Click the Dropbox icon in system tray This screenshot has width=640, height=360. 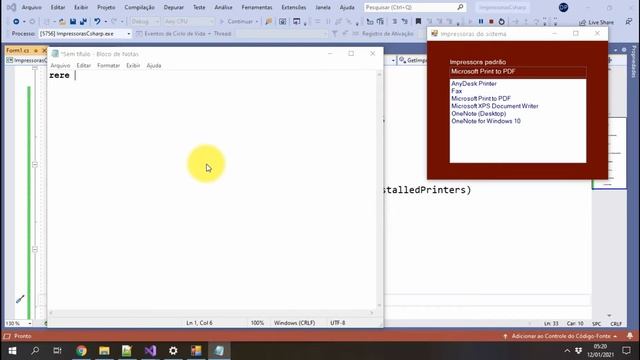point(578,351)
